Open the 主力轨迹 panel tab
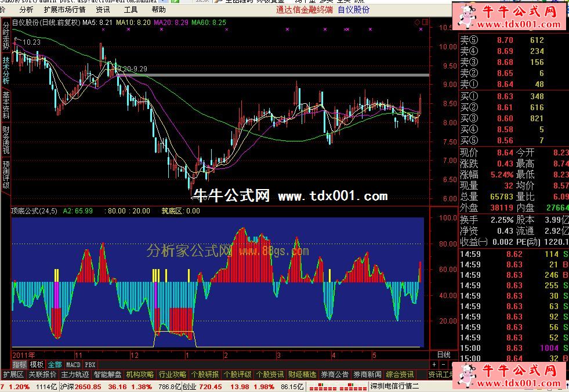This screenshot has width=569, height=392. point(75,374)
